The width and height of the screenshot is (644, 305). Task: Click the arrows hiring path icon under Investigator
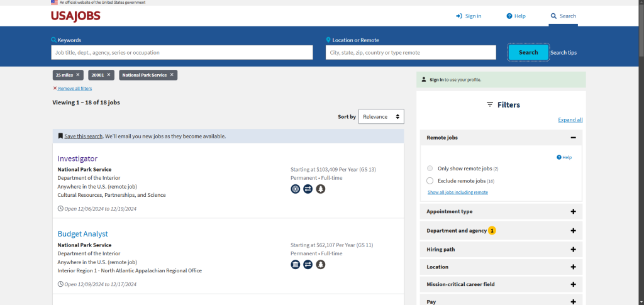(308, 189)
